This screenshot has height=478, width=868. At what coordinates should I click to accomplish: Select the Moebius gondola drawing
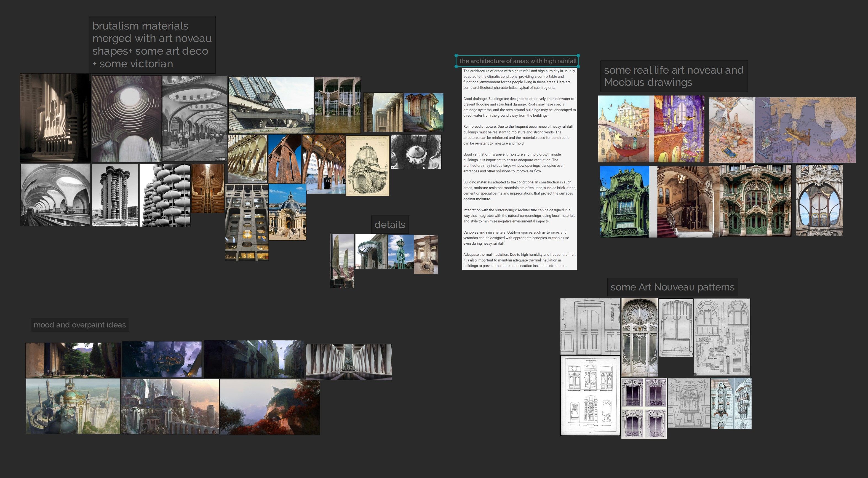[x=623, y=129]
